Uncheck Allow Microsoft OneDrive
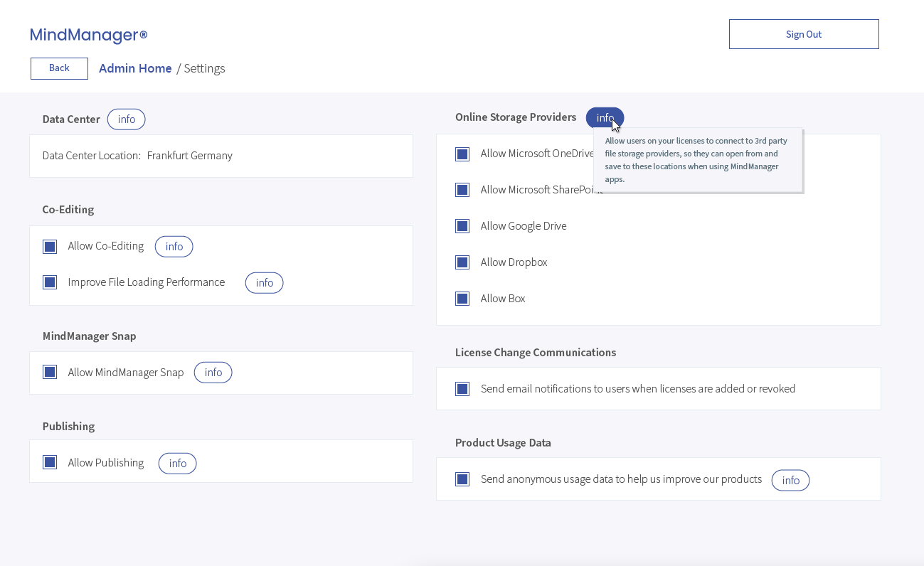Screen dimensions: 924x566 (462, 154)
